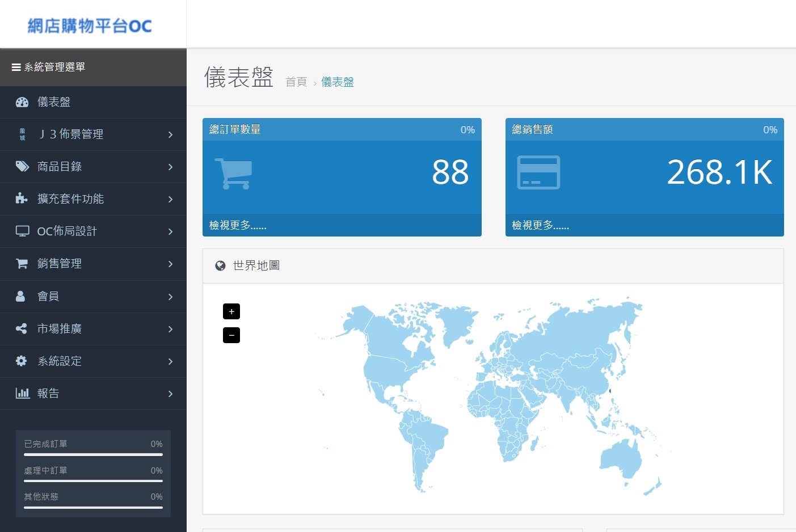Image resolution: width=796 pixels, height=532 pixels.
Task: Click the monitor icon beside OC佈局設計
Action: 22,231
